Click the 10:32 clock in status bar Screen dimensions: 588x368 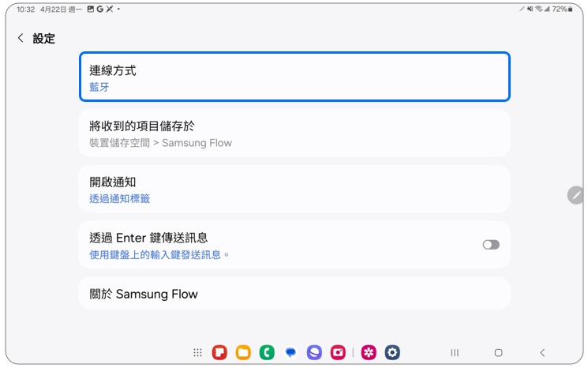point(25,9)
